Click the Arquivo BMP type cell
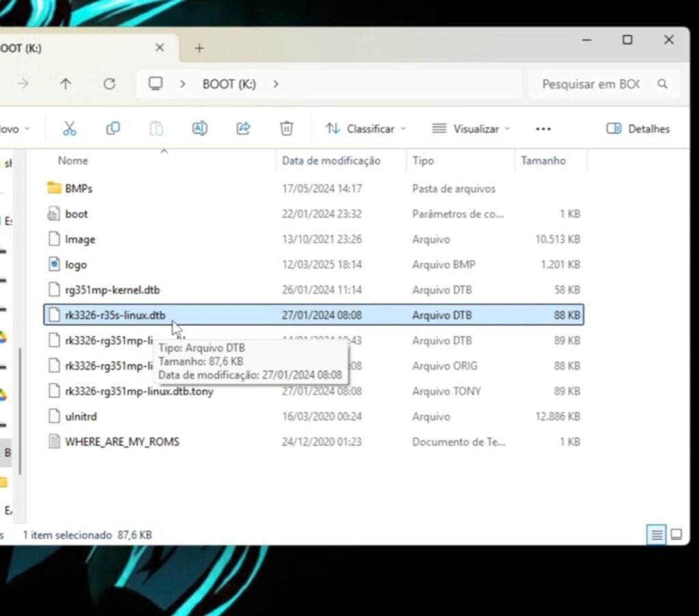 click(444, 264)
